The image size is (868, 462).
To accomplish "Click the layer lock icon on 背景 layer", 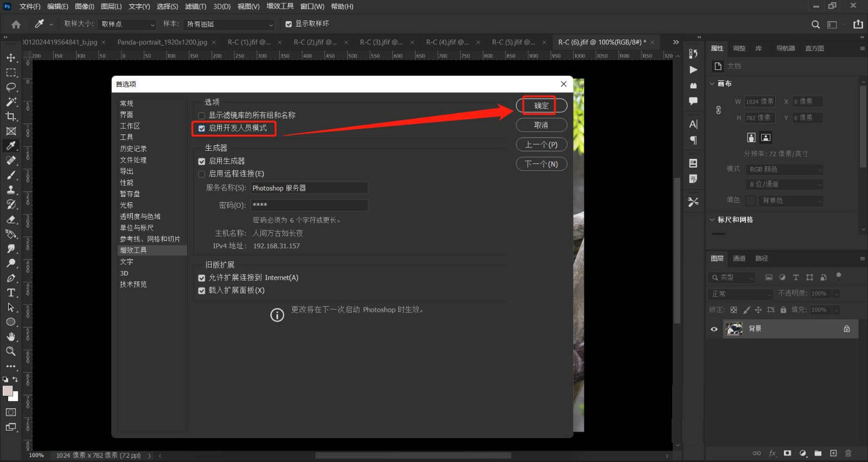I will 846,329.
